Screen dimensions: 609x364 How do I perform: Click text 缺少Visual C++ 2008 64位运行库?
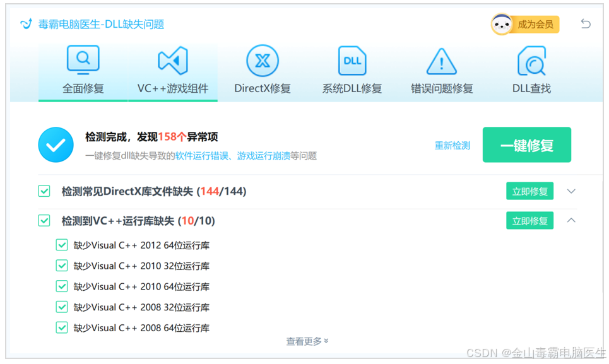(x=141, y=327)
